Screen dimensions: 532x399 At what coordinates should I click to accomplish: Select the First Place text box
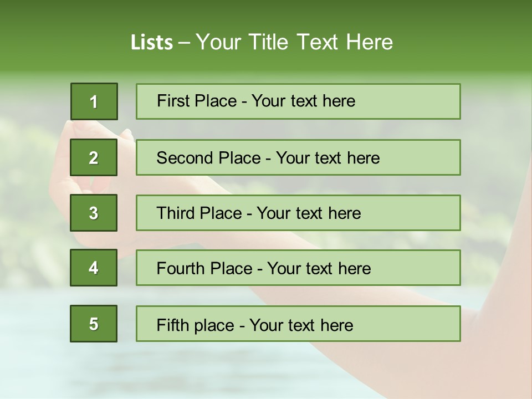click(x=298, y=101)
